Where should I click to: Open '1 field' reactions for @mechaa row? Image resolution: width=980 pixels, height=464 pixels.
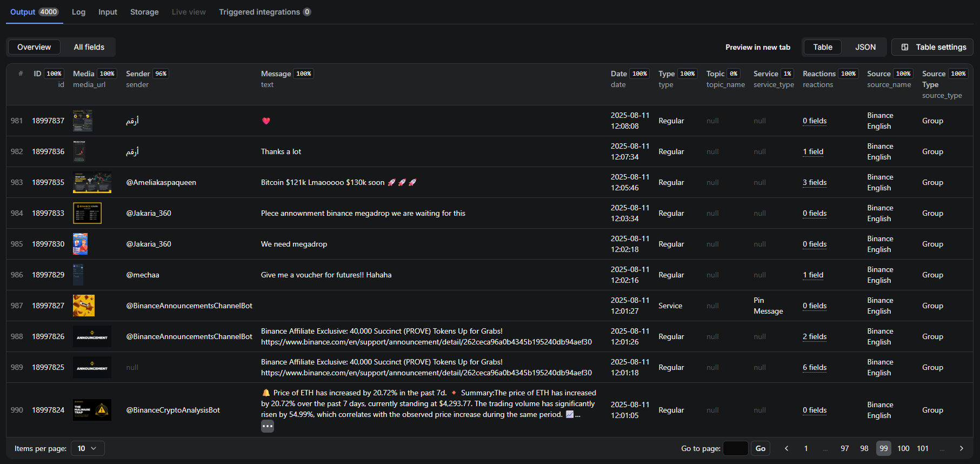point(813,275)
